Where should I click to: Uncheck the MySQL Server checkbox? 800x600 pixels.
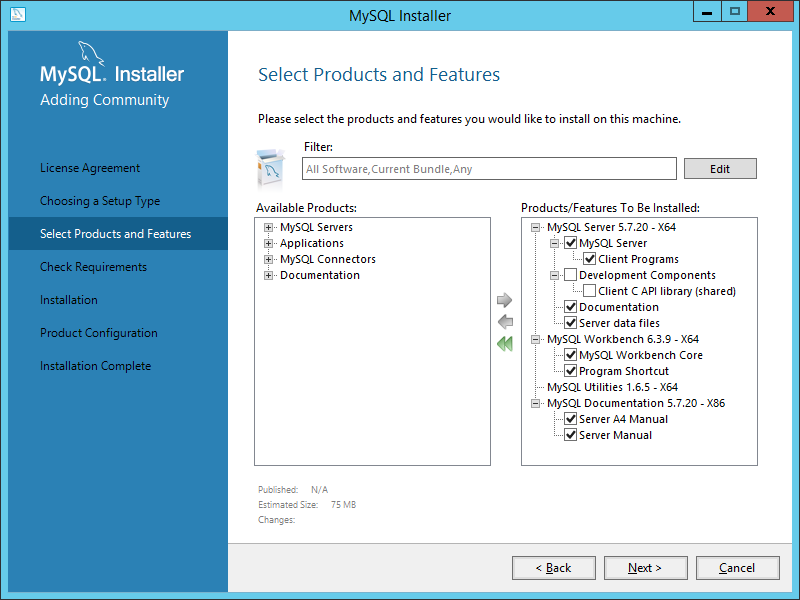click(570, 243)
